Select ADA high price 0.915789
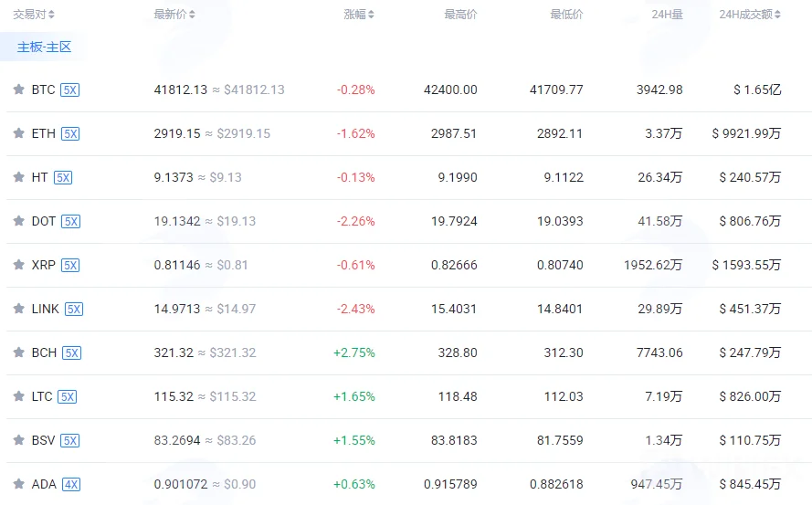The height and width of the screenshot is (505, 812). tap(450, 484)
